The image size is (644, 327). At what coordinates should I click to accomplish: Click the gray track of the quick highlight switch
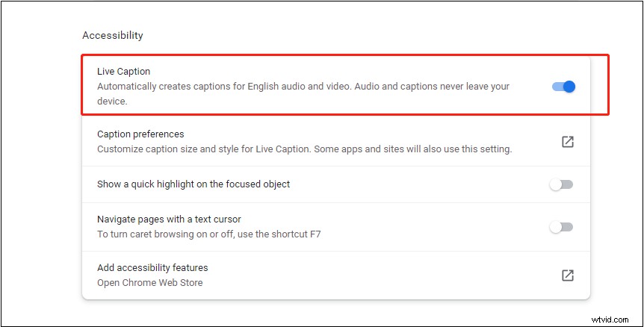(567, 184)
